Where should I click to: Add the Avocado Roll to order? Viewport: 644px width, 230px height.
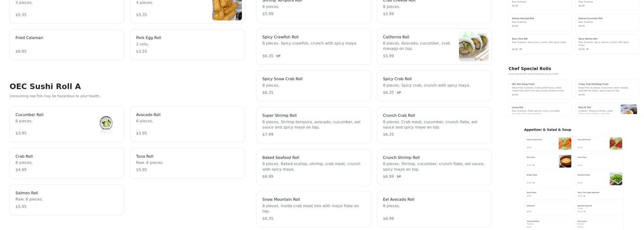pos(187,124)
